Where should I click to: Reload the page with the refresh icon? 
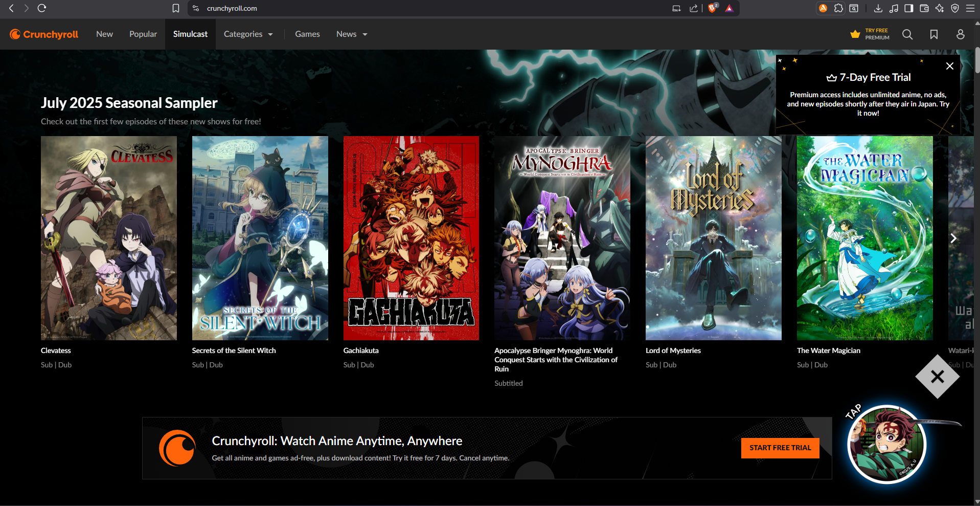tap(42, 8)
